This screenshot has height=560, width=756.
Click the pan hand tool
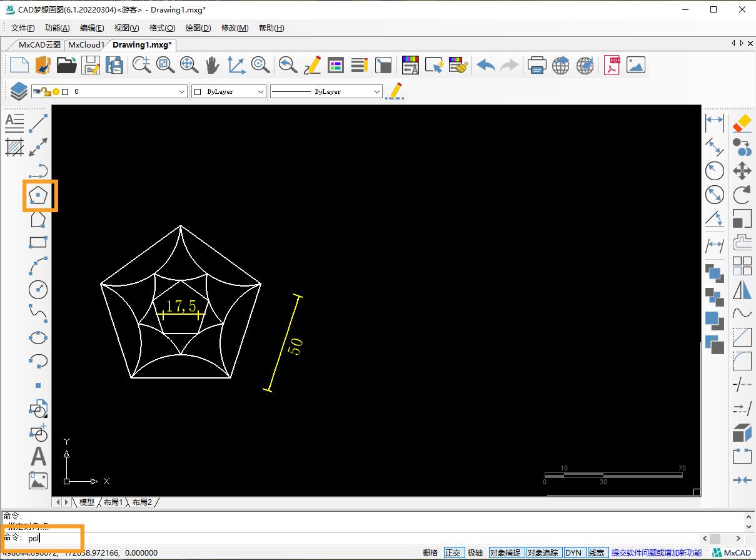click(x=213, y=65)
